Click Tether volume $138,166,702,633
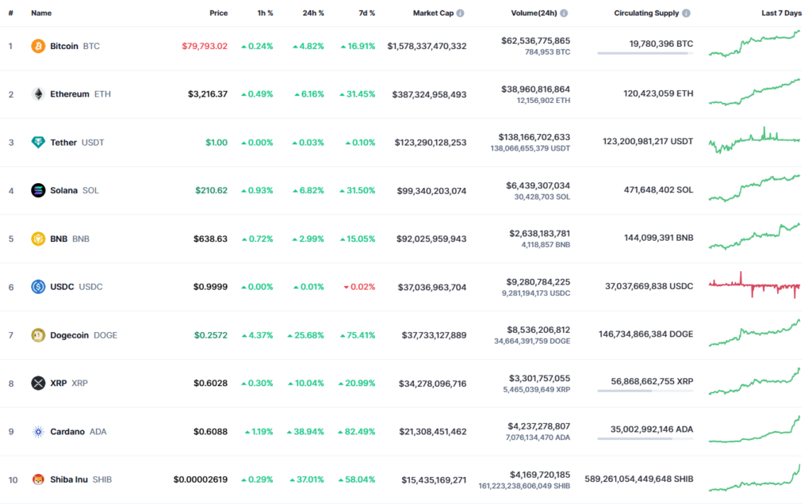The width and height of the screenshot is (812, 504). [534, 137]
